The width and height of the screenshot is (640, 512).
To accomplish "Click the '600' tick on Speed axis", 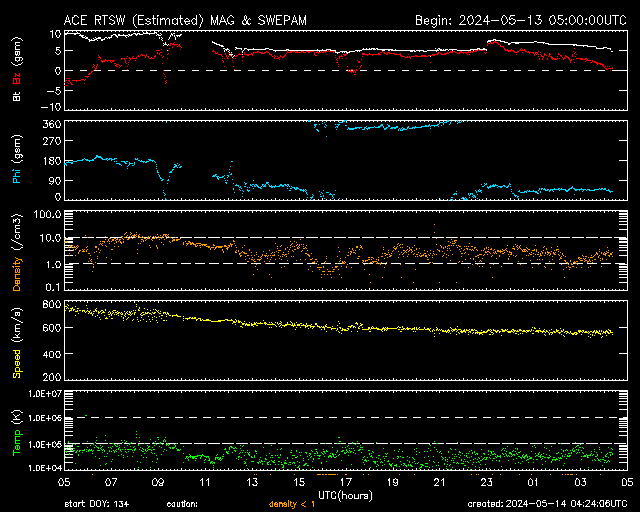I will tap(52, 328).
